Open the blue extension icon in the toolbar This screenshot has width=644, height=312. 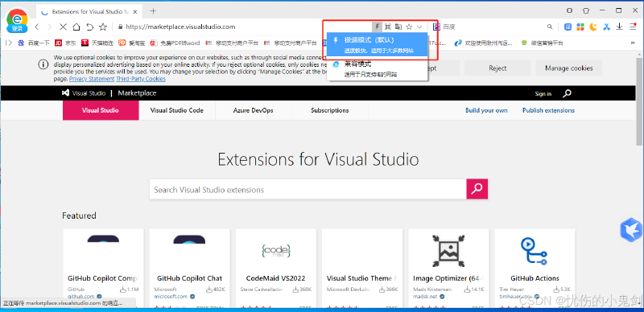(568, 27)
